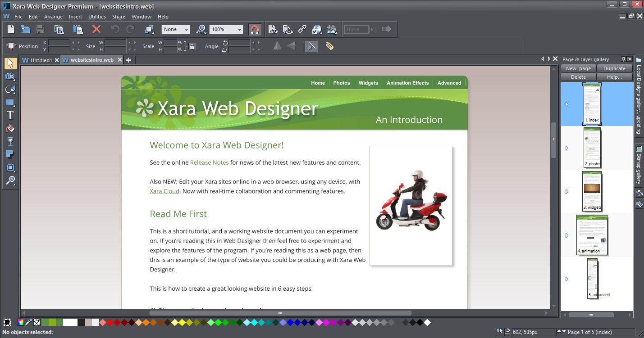The width and height of the screenshot is (644, 338).
Task: Delete selection with red X icon
Action: pos(96,29)
